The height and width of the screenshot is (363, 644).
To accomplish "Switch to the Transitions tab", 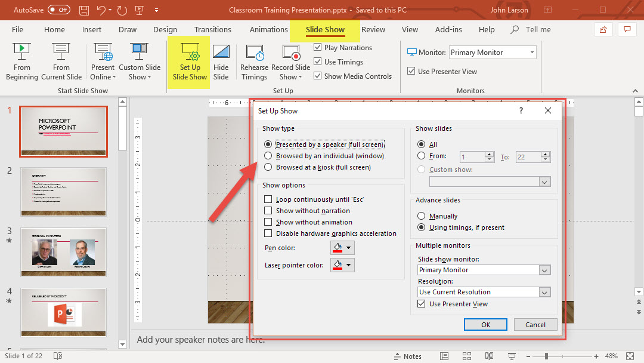I will click(212, 29).
